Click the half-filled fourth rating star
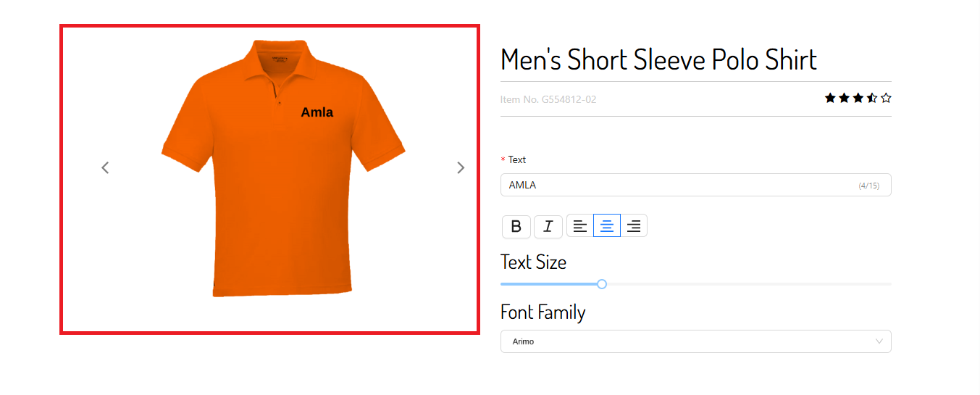 (x=872, y=98)
